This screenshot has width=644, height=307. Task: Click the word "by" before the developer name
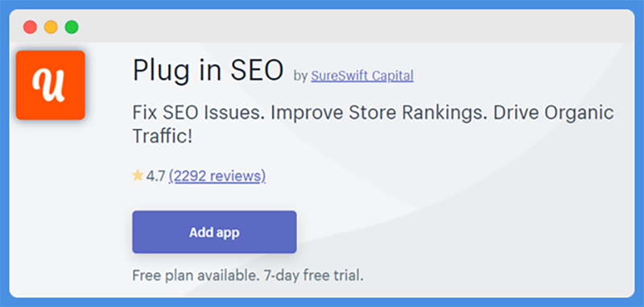[300, 77]
